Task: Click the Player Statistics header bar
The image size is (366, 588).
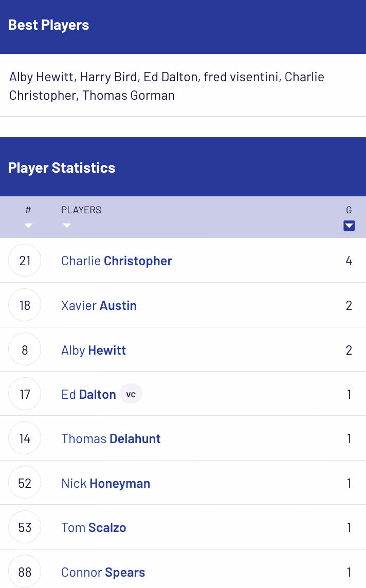Action: (x=183, y=167)
